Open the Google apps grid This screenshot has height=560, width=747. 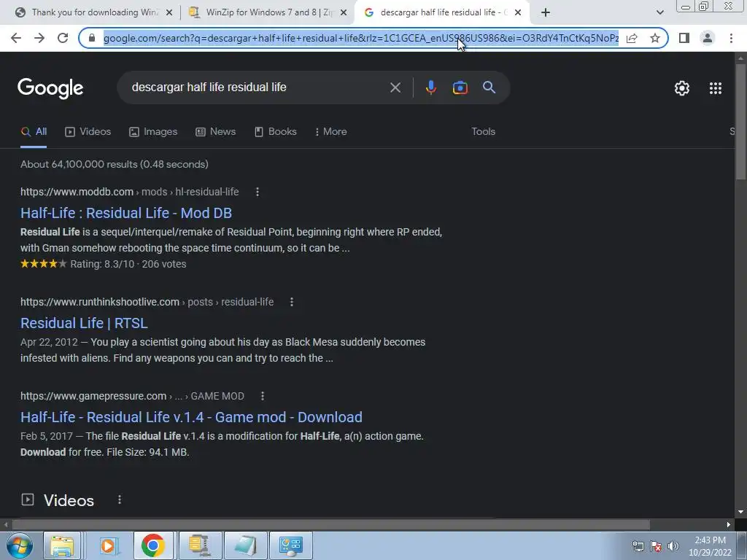click(x=715, y=88)
